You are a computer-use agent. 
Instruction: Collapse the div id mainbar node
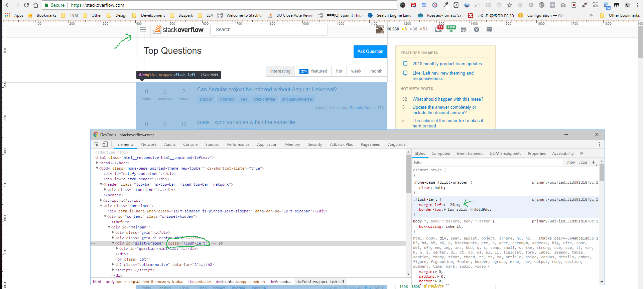(x=109, y=227)
